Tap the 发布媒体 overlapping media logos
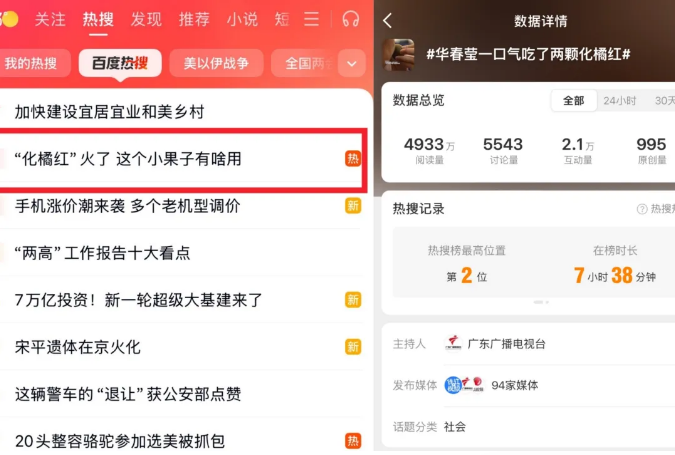The image size is (675, 455). tap(464, 384)
